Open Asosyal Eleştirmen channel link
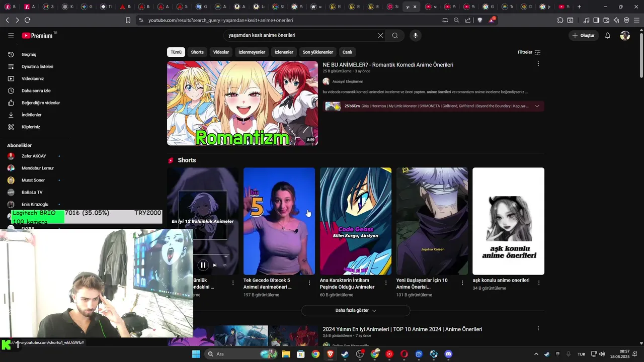 348,81
